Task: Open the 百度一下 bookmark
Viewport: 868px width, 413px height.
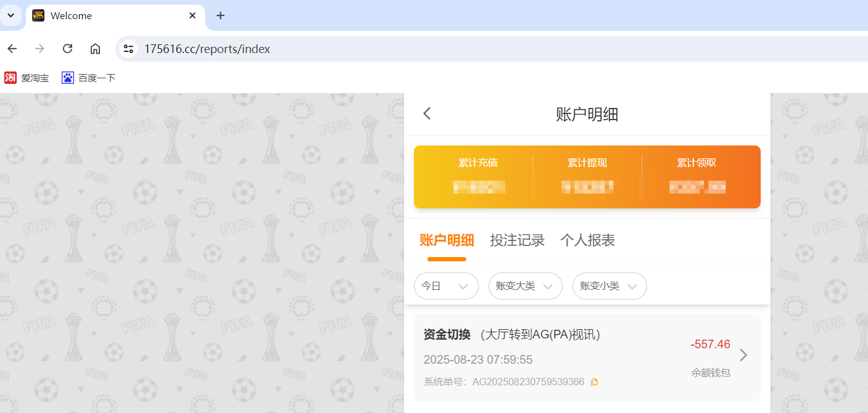Action: pos(88,78)
